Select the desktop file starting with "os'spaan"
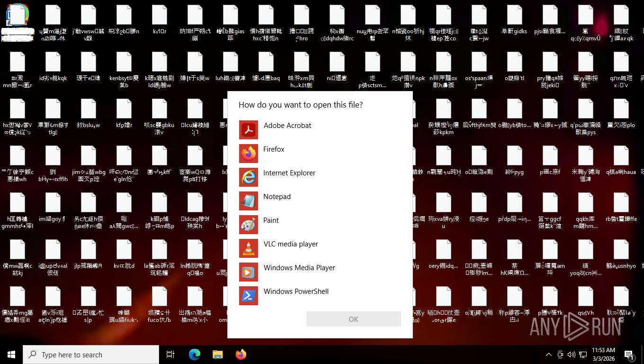 (479, 71)
